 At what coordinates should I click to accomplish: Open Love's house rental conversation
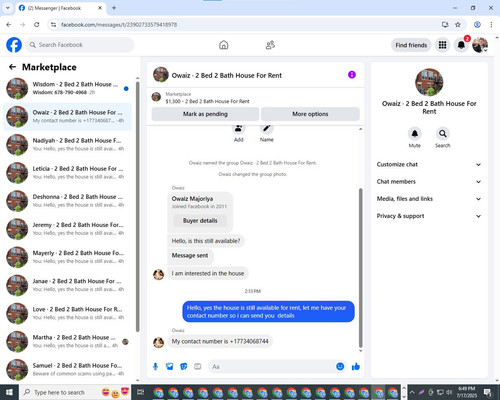(x=67, y=313)
